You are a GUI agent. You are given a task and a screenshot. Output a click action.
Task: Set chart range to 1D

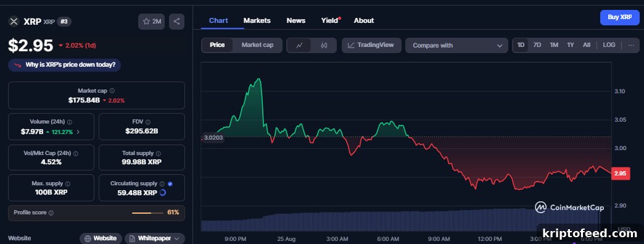click(521, 45)
